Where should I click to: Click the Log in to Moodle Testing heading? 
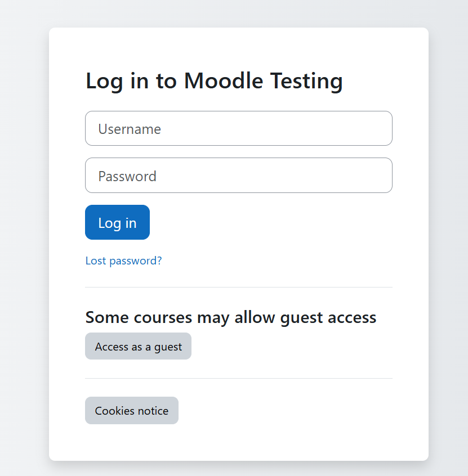coord(214,81)
